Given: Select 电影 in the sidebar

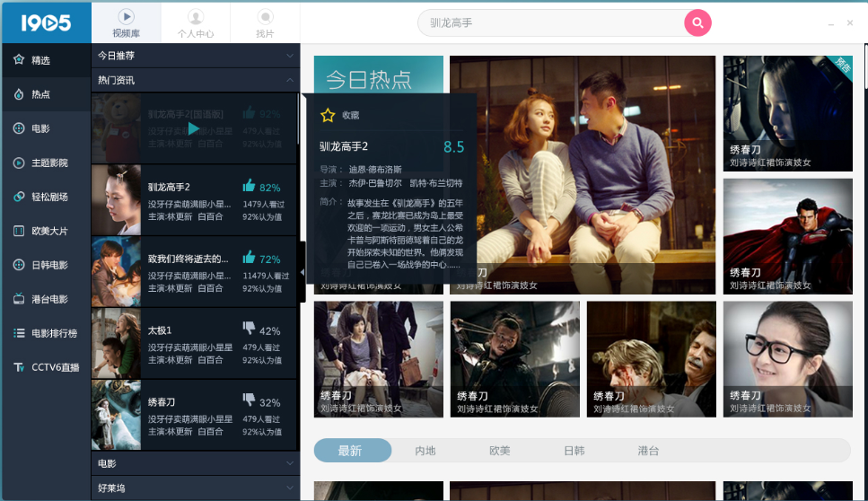Looking at the screenshot, I should coord(47,128).
